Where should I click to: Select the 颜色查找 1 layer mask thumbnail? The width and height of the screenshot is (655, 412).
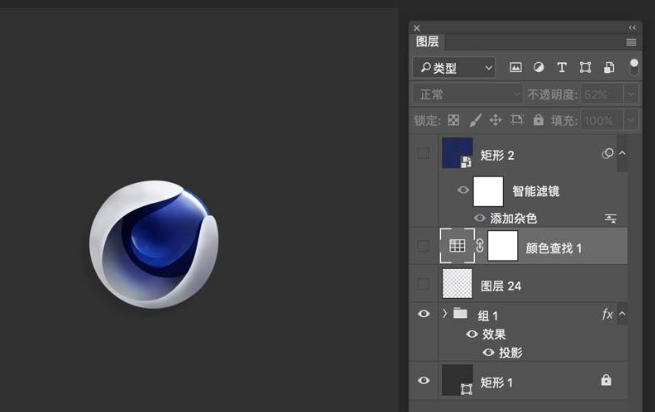pyautogui.click(x=503, y=246)
